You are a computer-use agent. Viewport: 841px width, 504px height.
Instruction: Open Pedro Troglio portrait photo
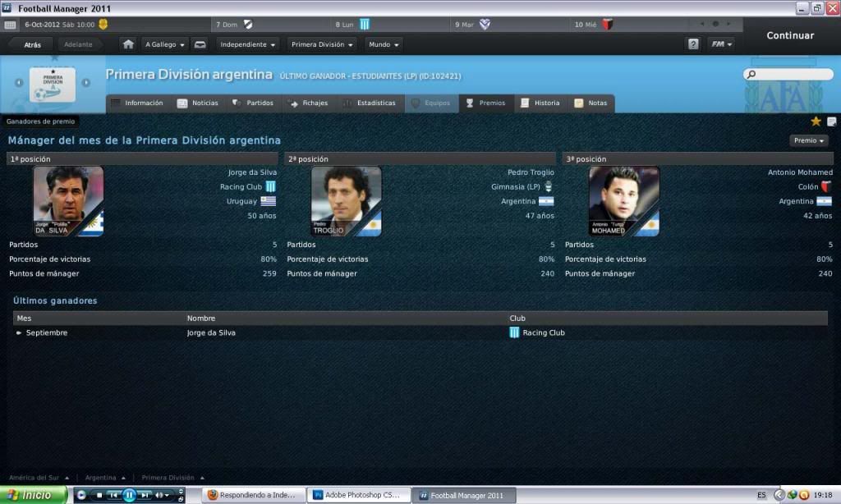point(346,201)
